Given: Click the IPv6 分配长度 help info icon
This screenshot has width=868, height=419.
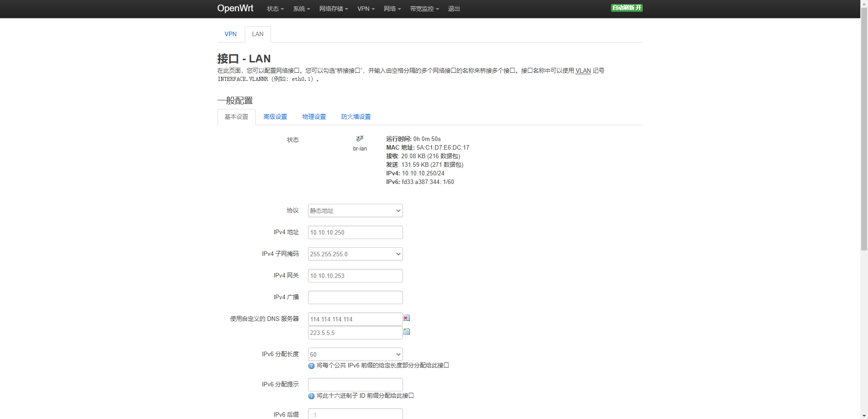Looking at the screenshot, I should (x=311, y=366).
